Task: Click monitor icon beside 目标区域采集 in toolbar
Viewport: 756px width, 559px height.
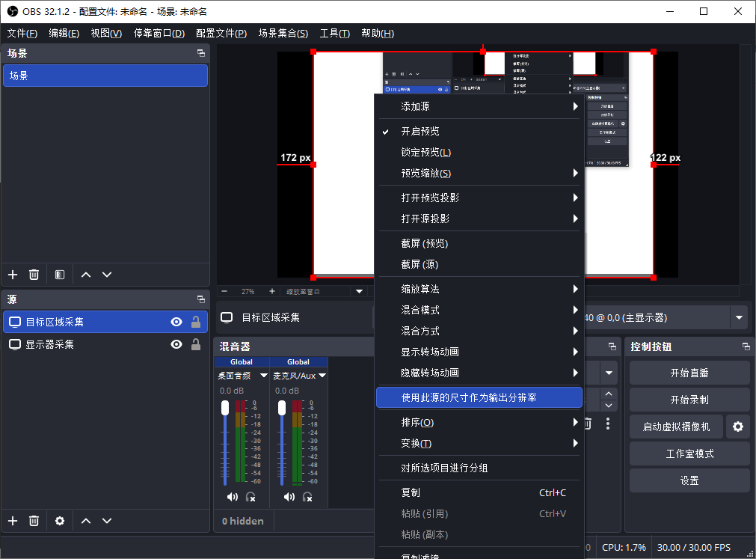Action: click(227, 317)
